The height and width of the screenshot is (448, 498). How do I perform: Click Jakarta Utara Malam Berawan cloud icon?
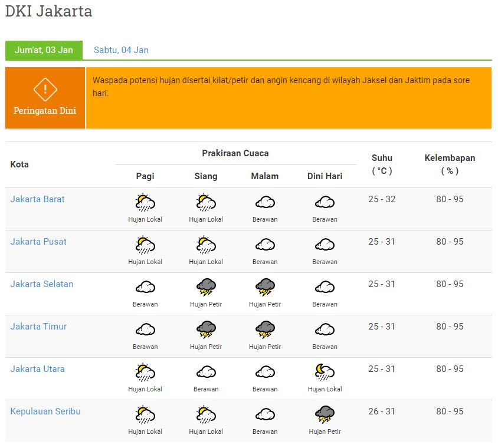click(265, 372)
